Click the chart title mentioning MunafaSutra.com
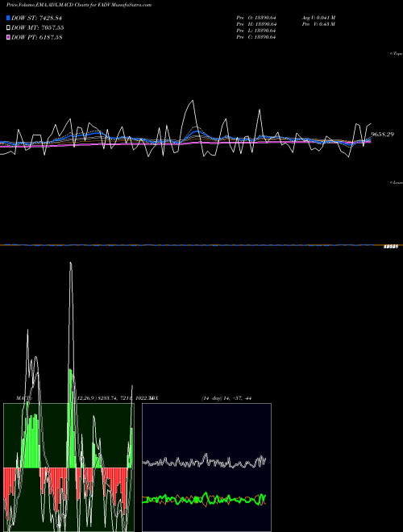Viewport: 403px width, 532px height. pos(79,5)
